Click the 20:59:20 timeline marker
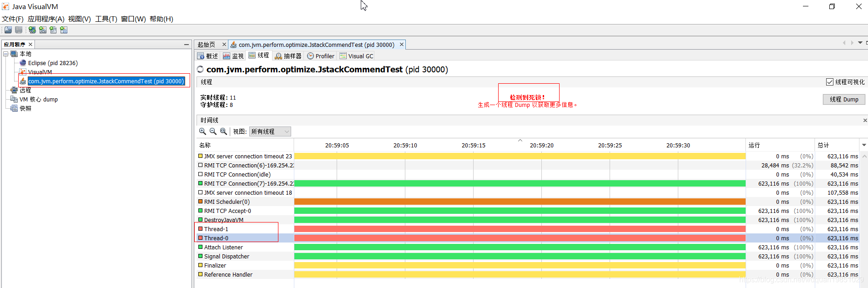 tap(541, 146)
